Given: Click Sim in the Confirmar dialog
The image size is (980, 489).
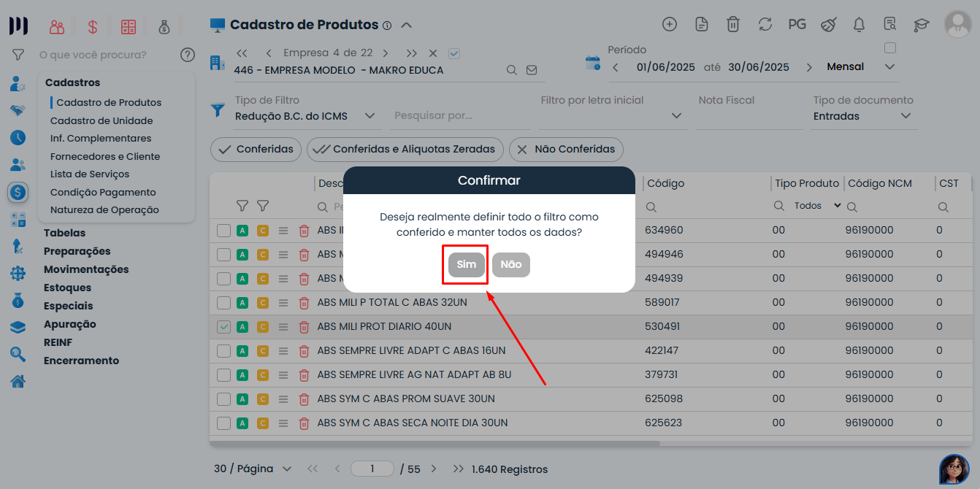Looking at the screenshot, I should coord(465,265).
